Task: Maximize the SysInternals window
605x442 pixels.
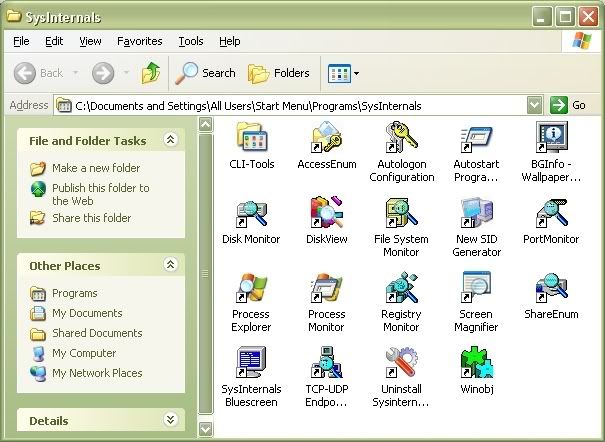Action: (x=565, y=17)
